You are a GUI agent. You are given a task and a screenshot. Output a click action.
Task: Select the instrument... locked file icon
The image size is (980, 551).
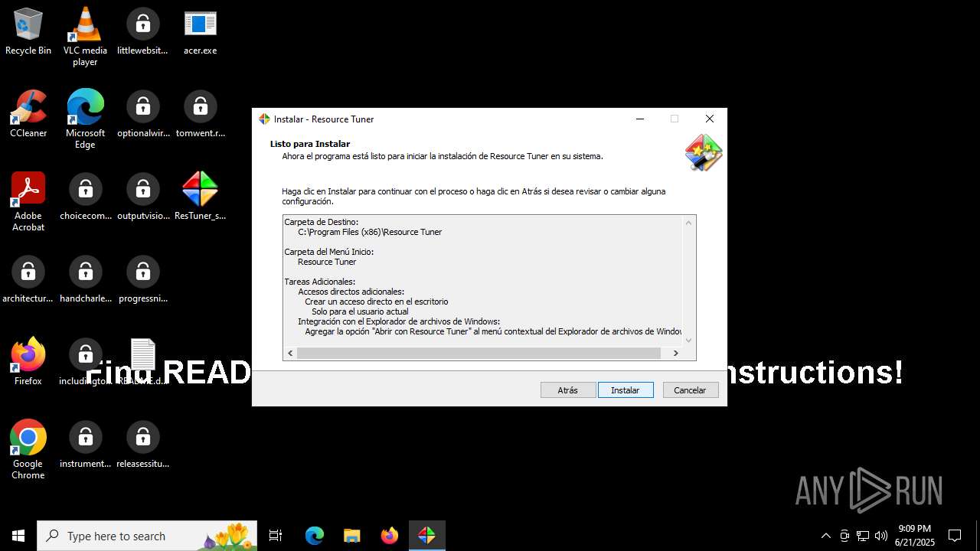(x=86, y=445)
